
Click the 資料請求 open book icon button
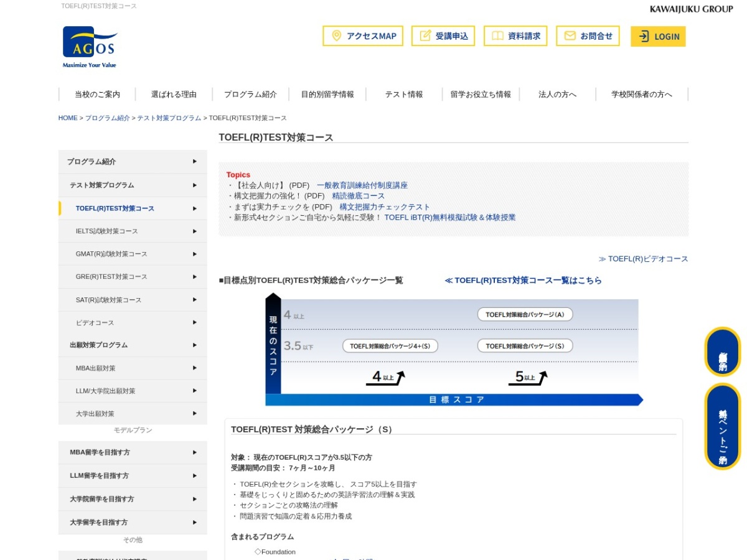516,36
